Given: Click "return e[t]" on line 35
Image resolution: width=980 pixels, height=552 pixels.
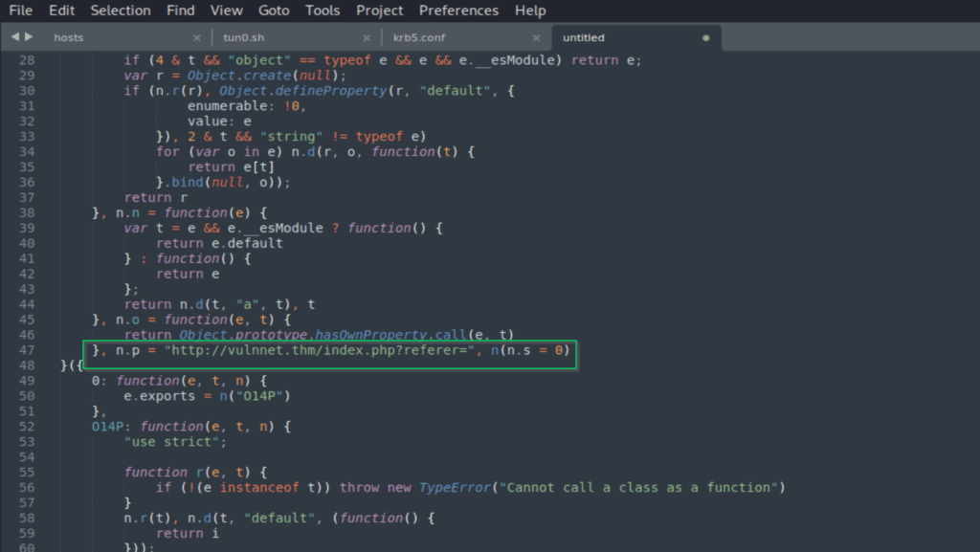Looking at the screenshot, I should (x=232, y=167).
